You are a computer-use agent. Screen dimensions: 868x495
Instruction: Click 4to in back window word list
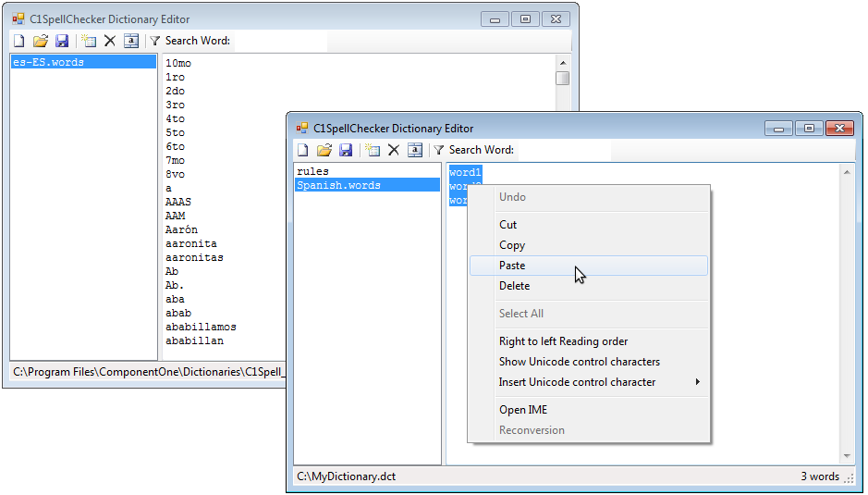(175, 118)
